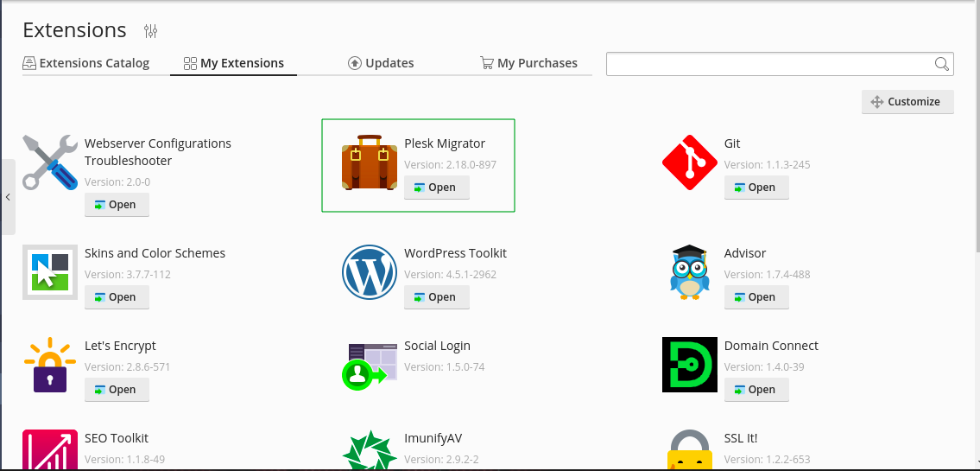Click the Let's Encrypt title

coord(120,346)
